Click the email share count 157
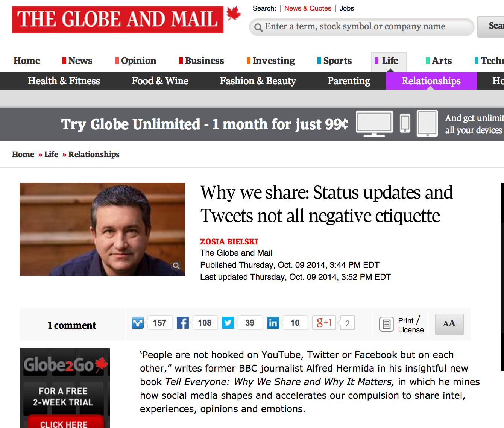Screen dimensions: 504x428 [160, 323]
